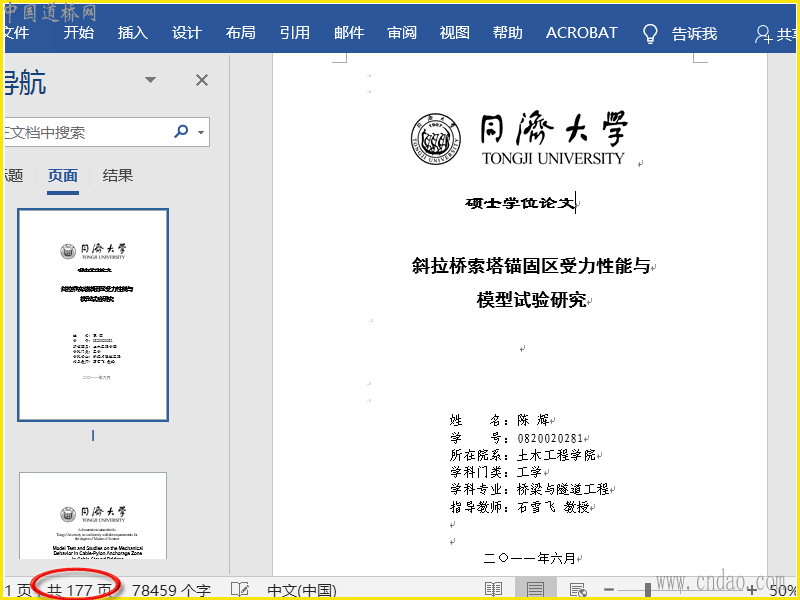Switch to Read Mode view icon
Viewport: 800px width, 600px height.
[493, 590]
